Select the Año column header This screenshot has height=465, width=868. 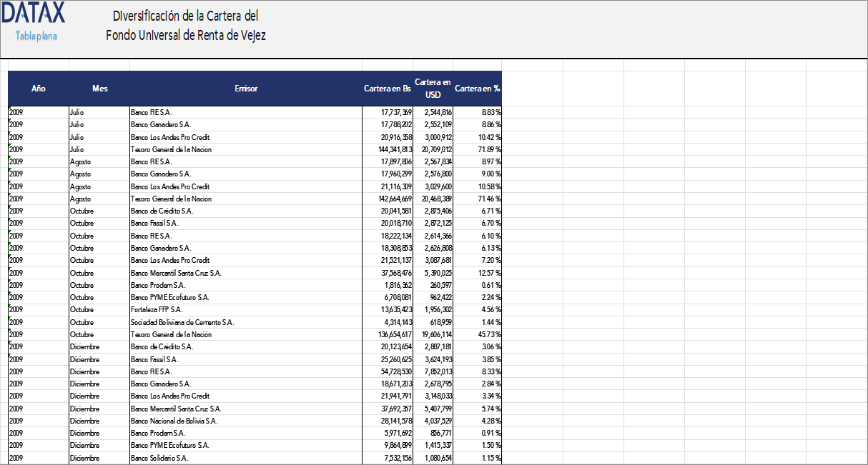coord(39,89)
